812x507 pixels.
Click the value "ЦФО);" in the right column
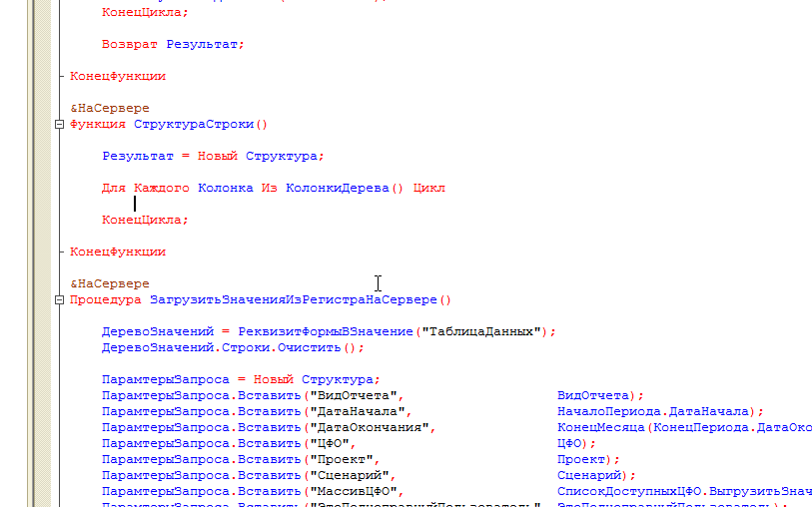577,444
